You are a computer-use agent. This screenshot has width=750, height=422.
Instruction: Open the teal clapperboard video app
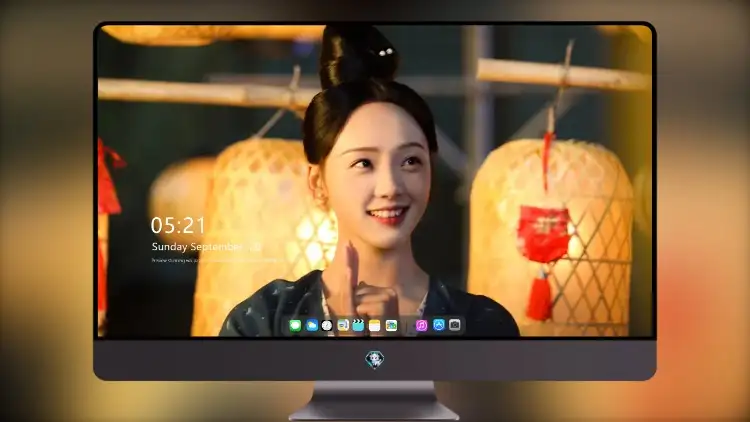pyautogui.click(x=359, y=325)
